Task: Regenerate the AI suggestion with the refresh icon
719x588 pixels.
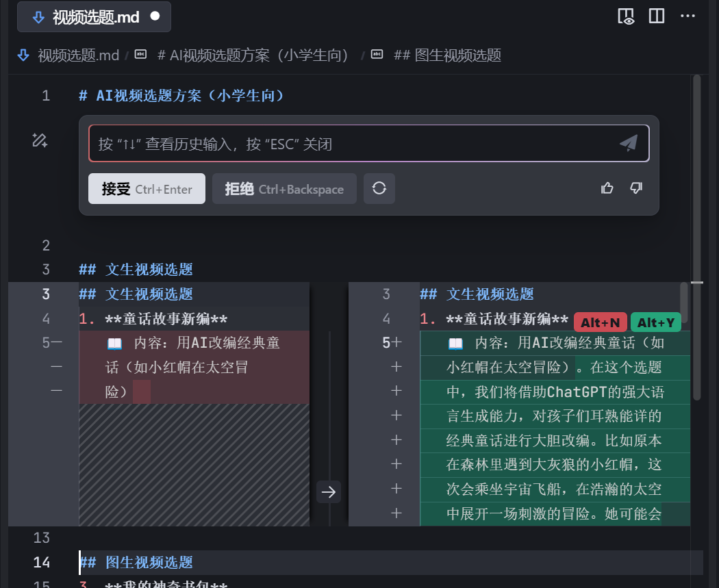Action: pyautogui.click(x=379, y=188)
